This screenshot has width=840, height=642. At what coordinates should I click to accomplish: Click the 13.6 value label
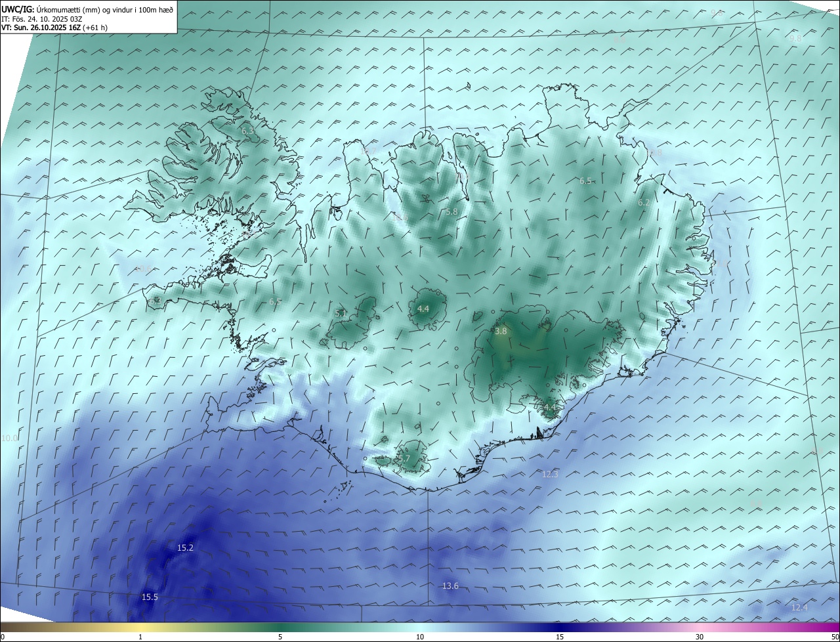click(x=450, y=586)
